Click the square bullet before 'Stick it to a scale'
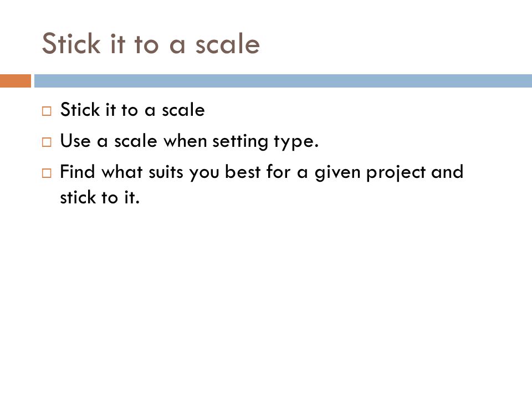Screen dimensions: 532x399 point(47,111)
